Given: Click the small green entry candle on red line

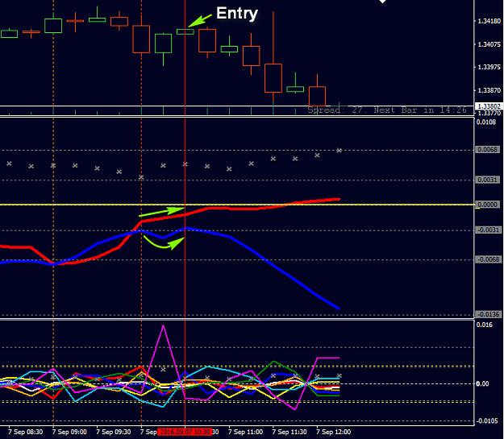Looking at the screenshot, I should point(185,31).
